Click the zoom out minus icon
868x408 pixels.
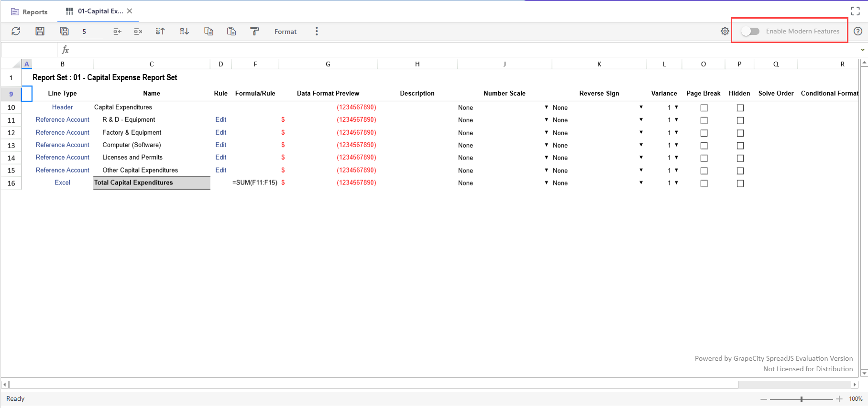click(764, 399)
